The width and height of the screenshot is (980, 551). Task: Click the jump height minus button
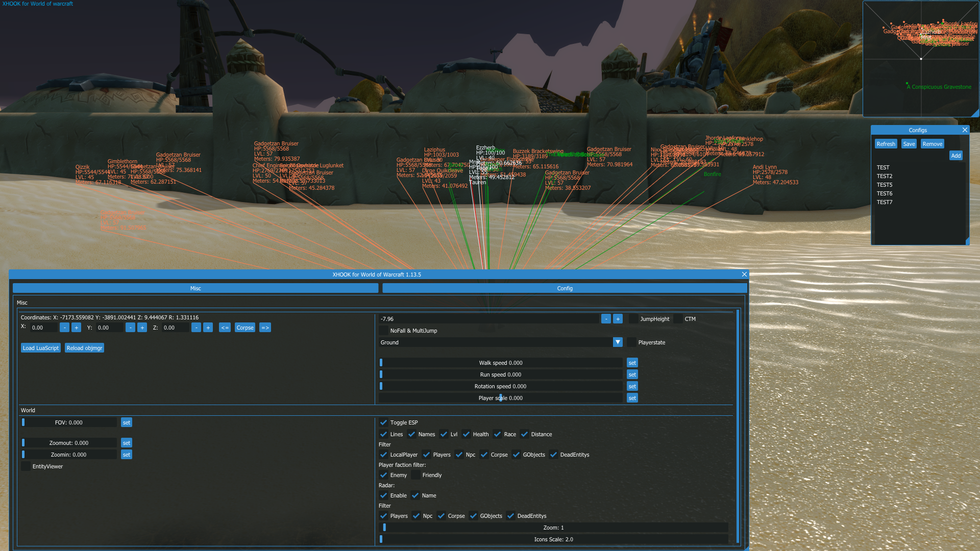click(x=606, y=319)
